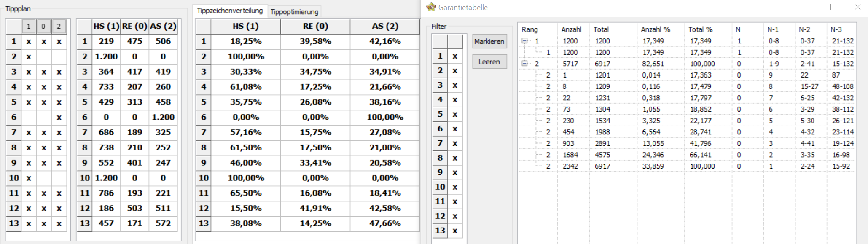Click the Tippplan column 0 header button
This screenshot has width=868, height=244.
[x=43, y=27]
